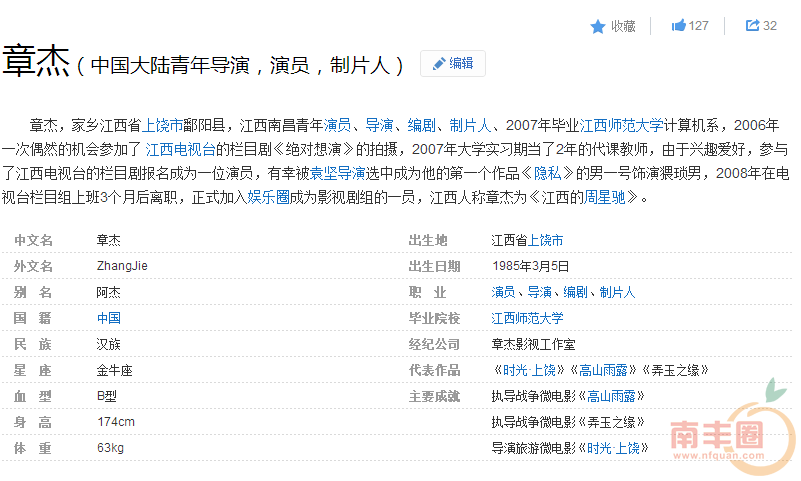Open the 周星驰 link

604,197
